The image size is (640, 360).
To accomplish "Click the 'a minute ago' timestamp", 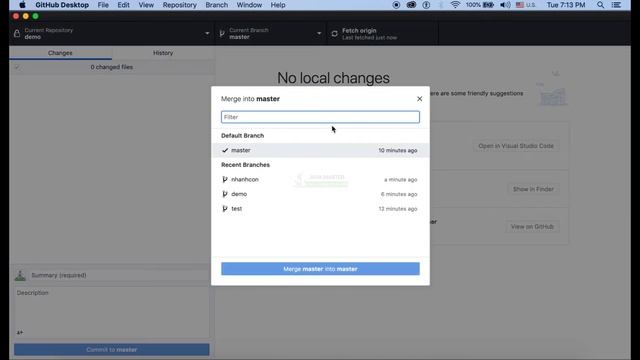I will pos(400,180).
